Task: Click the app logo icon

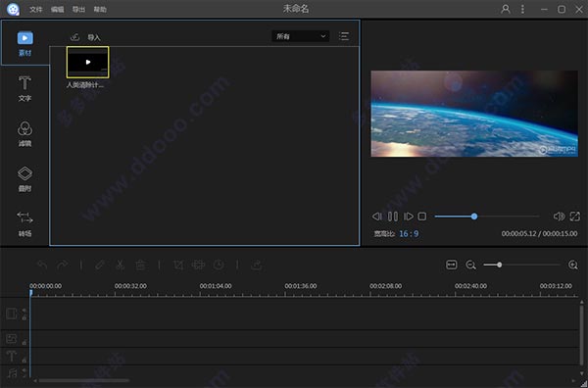Action: click(13, 9)
